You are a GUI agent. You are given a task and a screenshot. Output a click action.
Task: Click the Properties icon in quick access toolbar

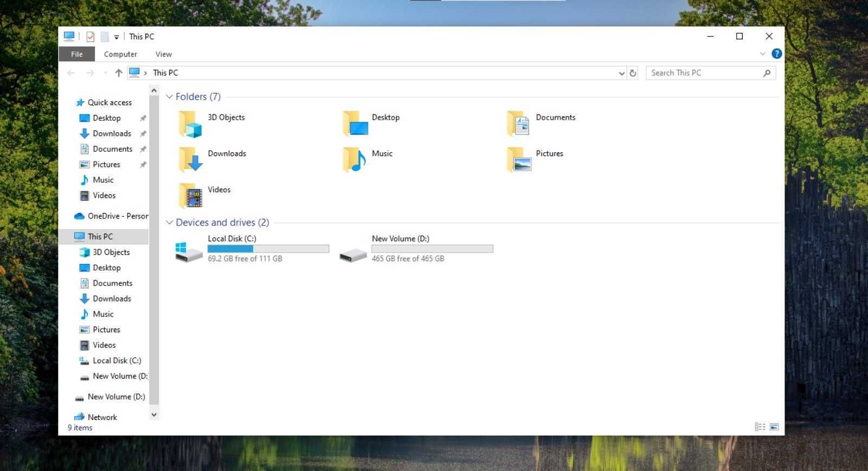[90, 36]
